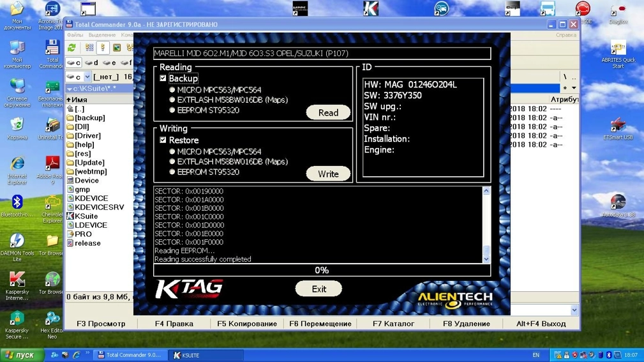Open Файлы menu in Total Commander
The height and width of the screenshot is (362, 644).
click(75, 35)
